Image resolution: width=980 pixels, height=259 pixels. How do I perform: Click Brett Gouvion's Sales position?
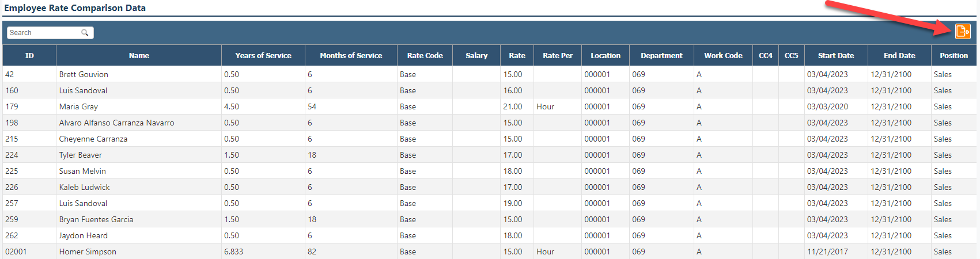pyautogui.click(x=943, y=74)
